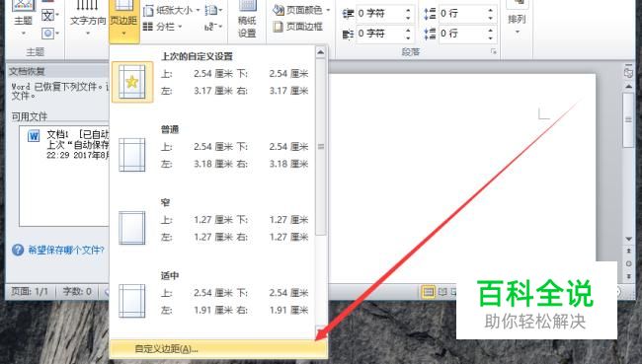The width and height of the screenshot is (642, 364).
Task: Open the 排列 arrange dropdown
Action: point(517,19)
